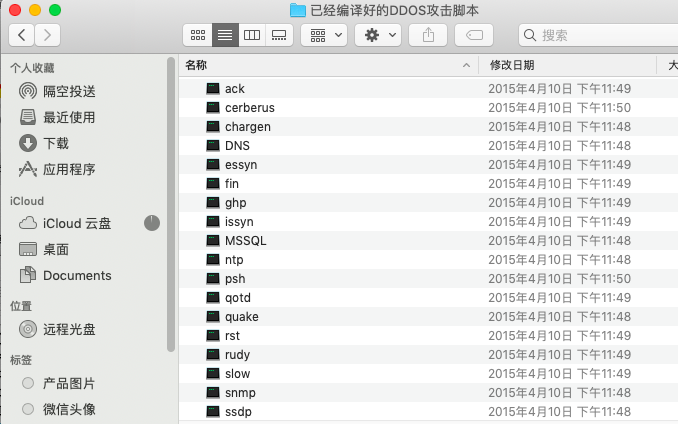Open the group-by arrangement dropdown
678x424 pixels.
[x=324, y=35]
